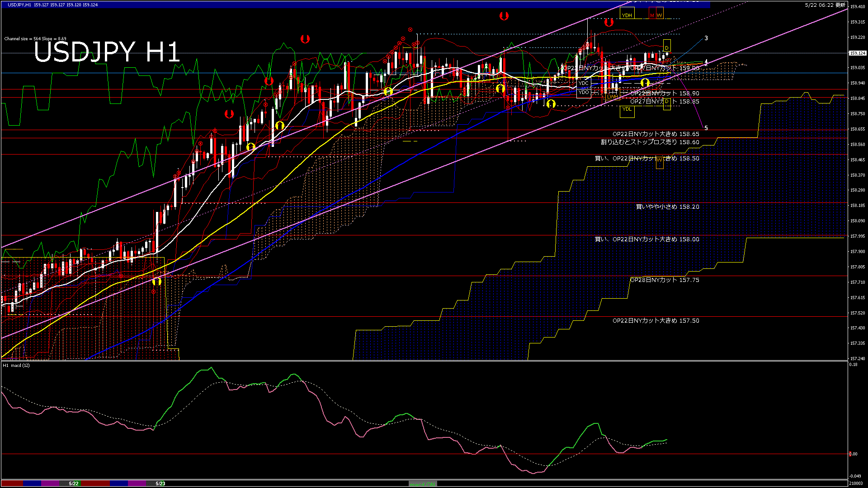The width and height of the screenshot is (868, 488).
Task: Click the 5/22 date marker on time axis
Action: [x=74, y=483]
